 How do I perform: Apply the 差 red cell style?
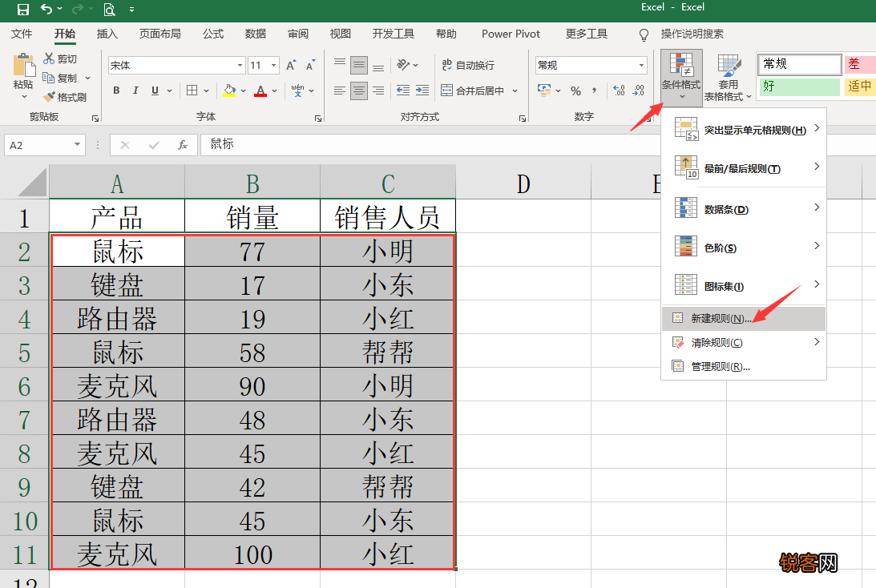860,63
